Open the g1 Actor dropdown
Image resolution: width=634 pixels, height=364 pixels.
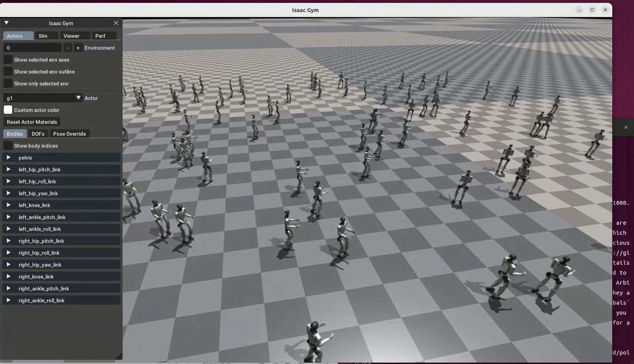43,98
